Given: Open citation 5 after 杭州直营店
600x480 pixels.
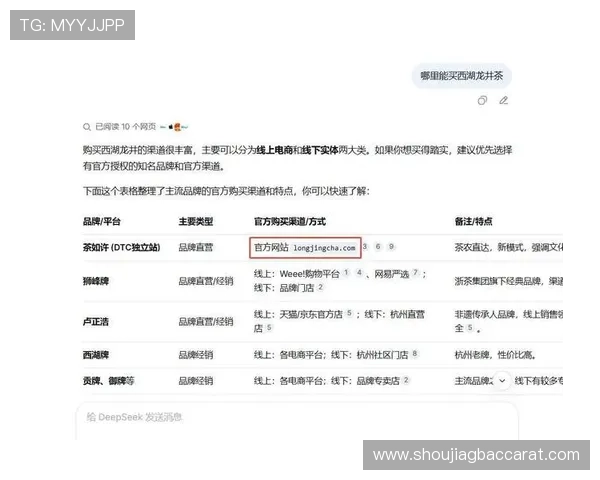Looking at the screenshot, I should pyautogui.click(x=269, y=327).
